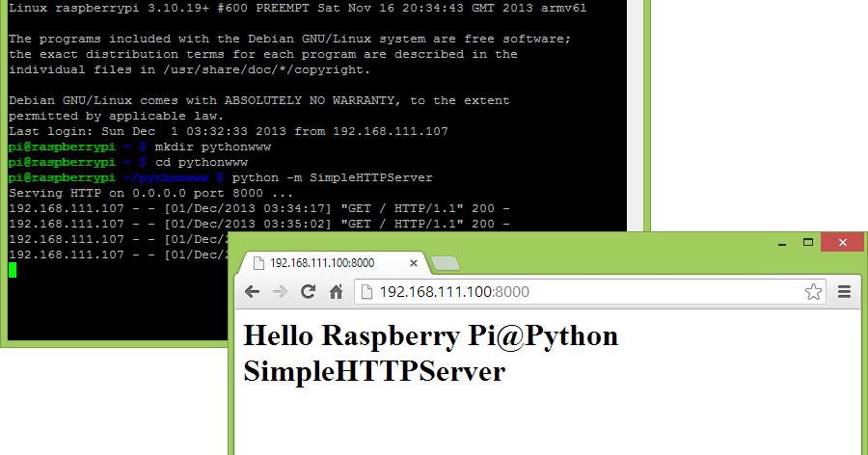Click the 'cd pythonwww' terminal command
Viewport: 868px width, 455px height.
[x=202, y=162]
